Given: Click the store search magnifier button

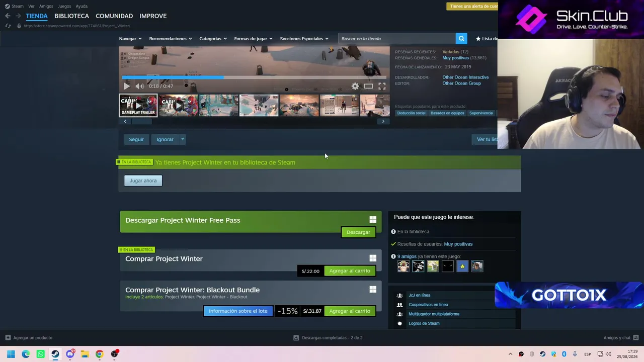Looking at the screenshot, I should [x=461, y=39].
